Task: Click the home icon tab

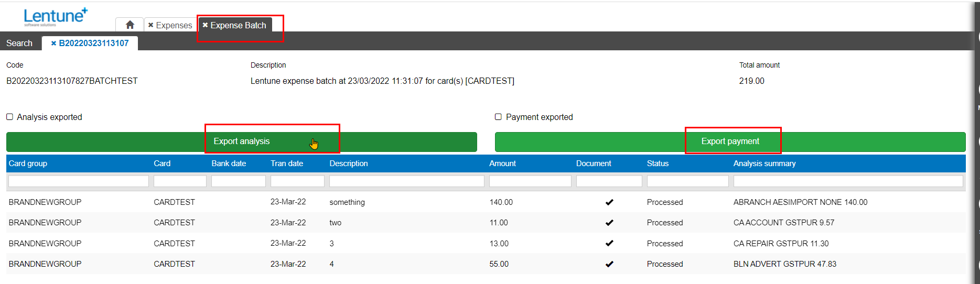Action: point(130,25)
